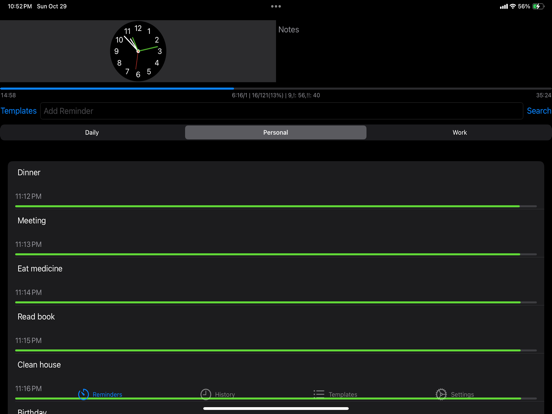Open the History clock icon
This screenshot has width=552, height=414.
tap(206, 394)
